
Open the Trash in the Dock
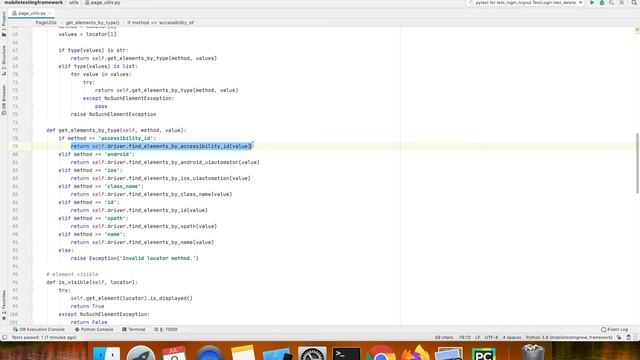pos(533,353)
